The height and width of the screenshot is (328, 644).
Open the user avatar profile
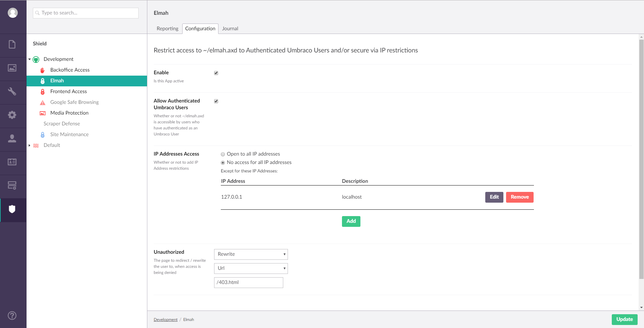pos(13,13)
